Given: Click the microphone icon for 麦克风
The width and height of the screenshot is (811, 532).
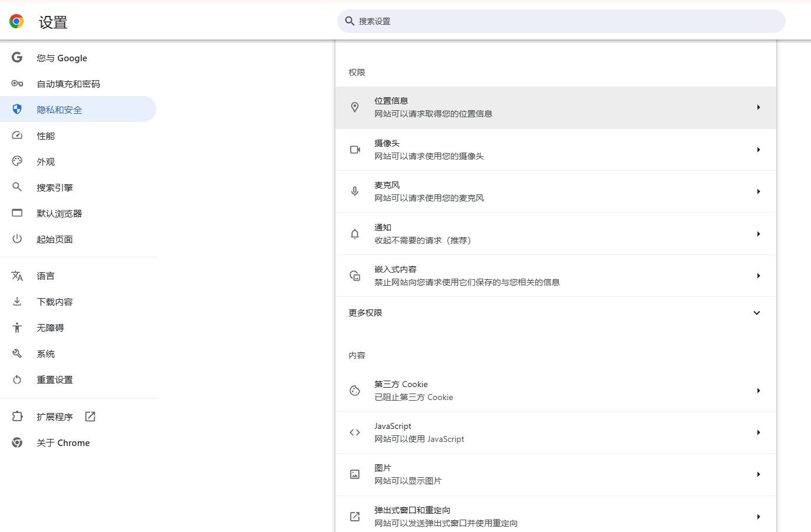Looking at the screenshot, I should pyautogui.click(x=355, y=191).
